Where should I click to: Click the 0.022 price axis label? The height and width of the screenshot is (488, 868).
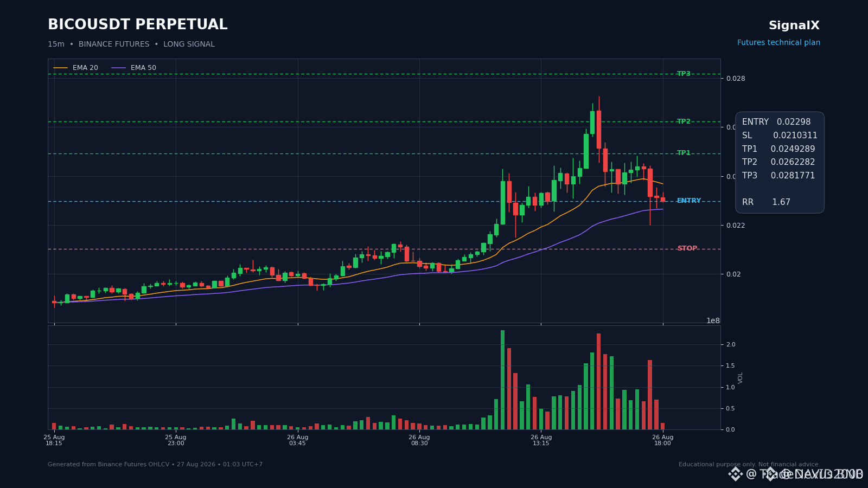click(736, 226)
